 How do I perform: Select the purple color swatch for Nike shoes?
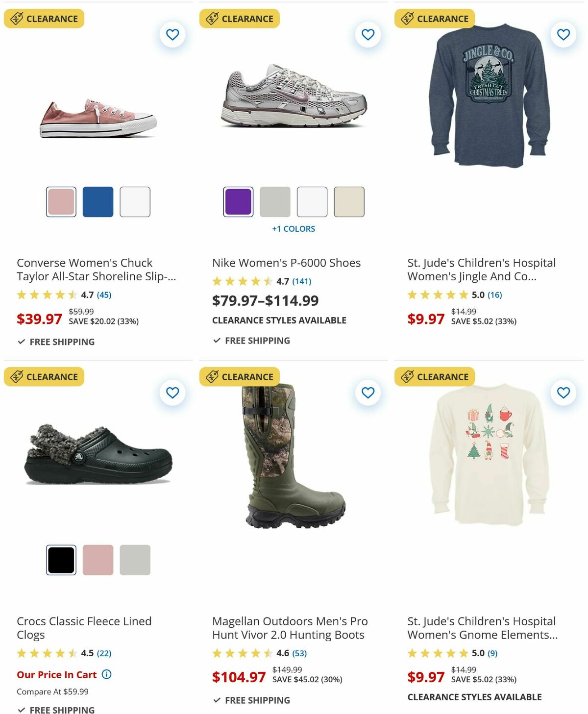click(x=238, y=202)
